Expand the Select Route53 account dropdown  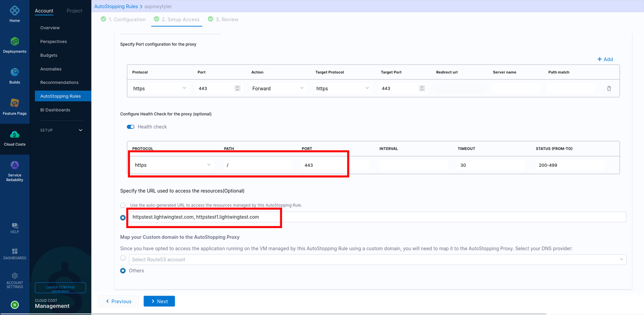click(377, 260)
